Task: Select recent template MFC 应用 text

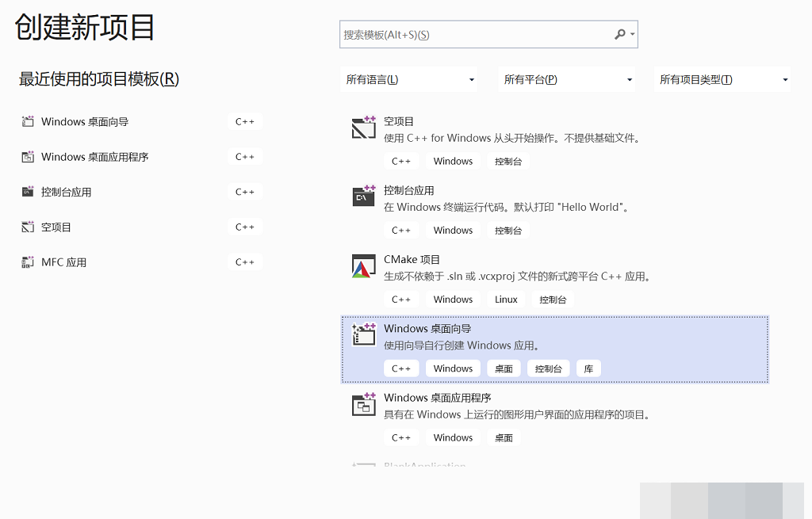Action: coord(63,262)
